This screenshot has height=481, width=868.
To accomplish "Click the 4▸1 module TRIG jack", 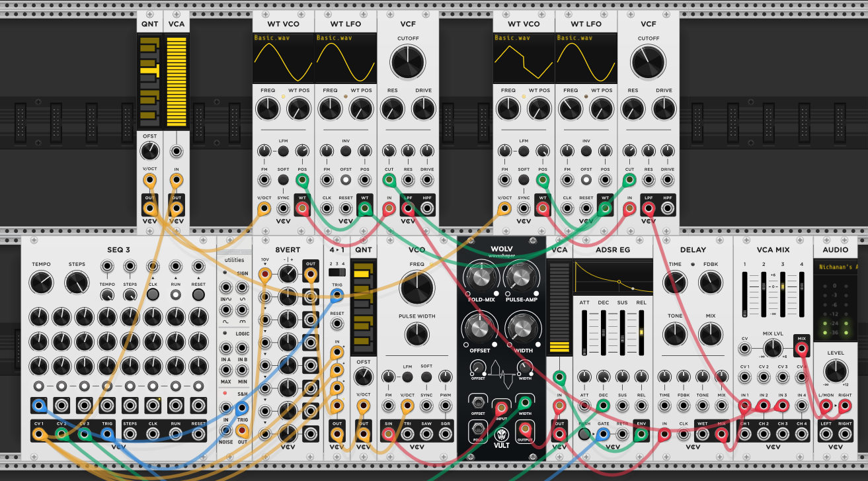I will [x=337, y=294].
